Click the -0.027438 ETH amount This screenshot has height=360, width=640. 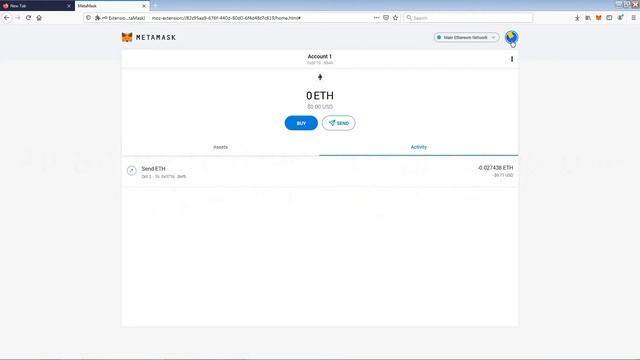496,168
